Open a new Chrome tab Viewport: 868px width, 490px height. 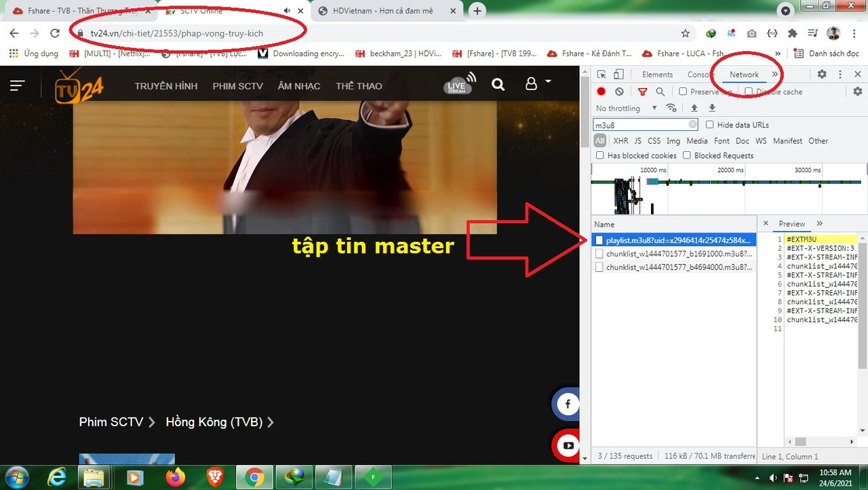click(x=477, y=11)
